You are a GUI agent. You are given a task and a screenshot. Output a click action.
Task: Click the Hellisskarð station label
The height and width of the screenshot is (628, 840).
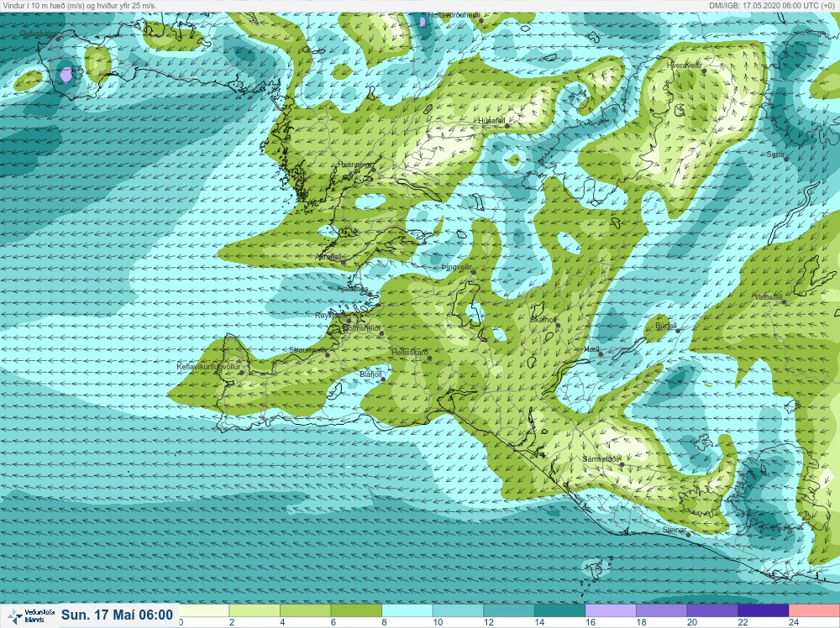410,353
